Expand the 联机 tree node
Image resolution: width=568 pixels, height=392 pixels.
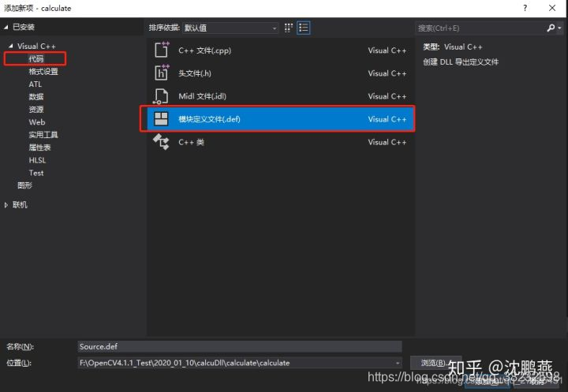point(6,205)
